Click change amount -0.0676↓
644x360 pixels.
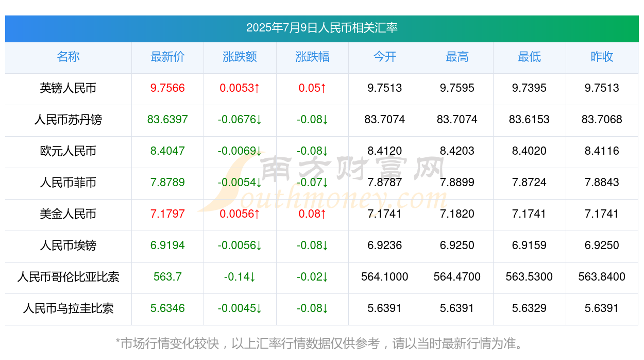pyautogui.click(x=240, y=120)
